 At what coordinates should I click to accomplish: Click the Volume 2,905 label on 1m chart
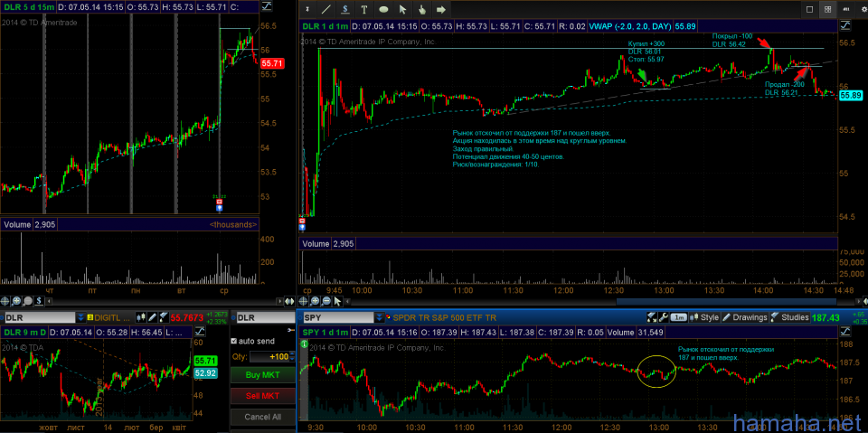[x=327, y=244]
